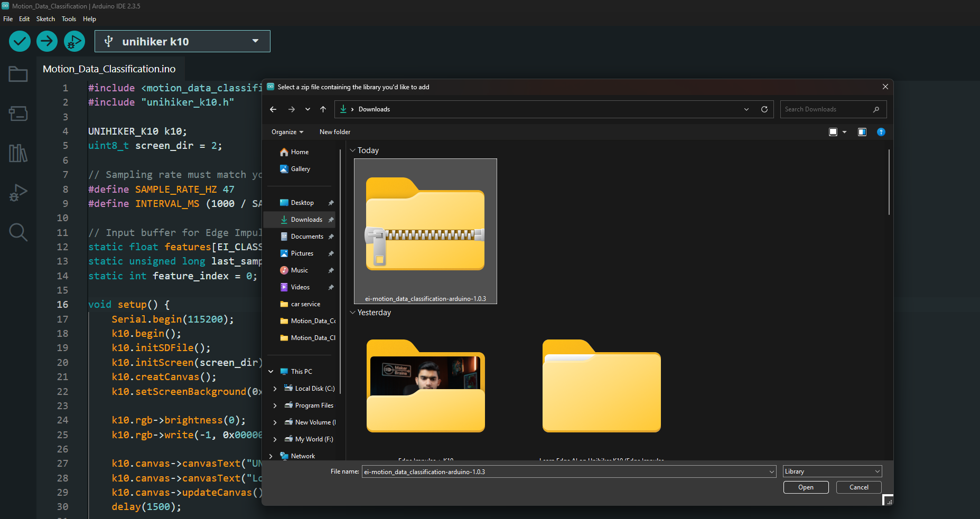The height and width of the screenshot is (519, 980).
Task: Open the Search sidebar icon
Action: pyautogui.click(x=18, y=232)
